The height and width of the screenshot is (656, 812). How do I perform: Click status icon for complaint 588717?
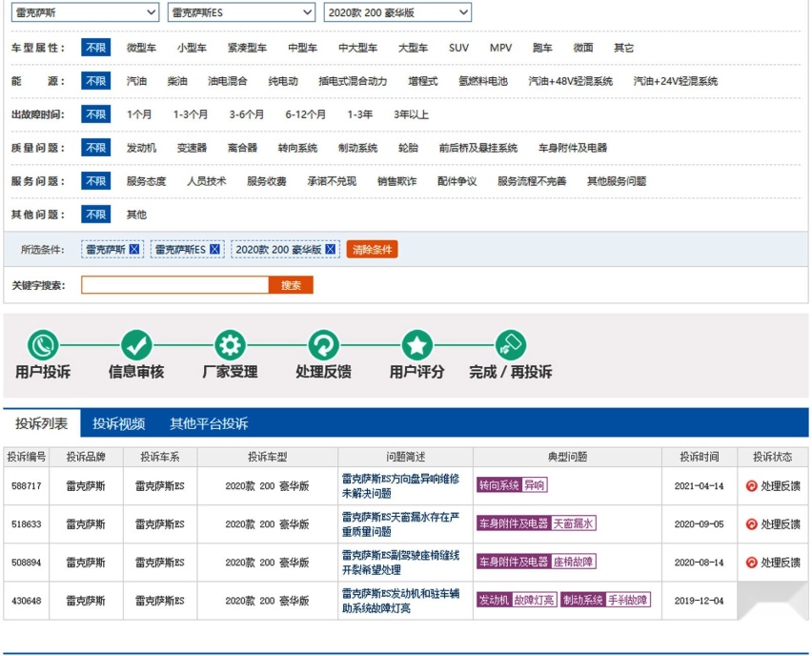pyautogui.click(x=751, y=486)
